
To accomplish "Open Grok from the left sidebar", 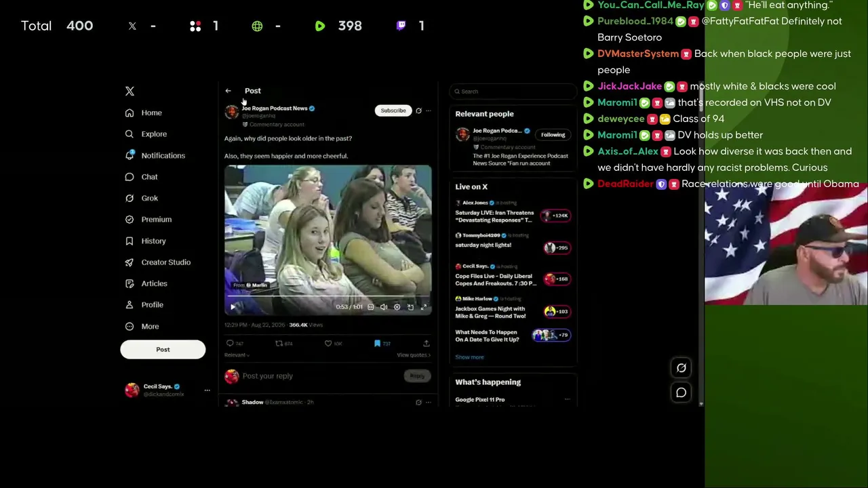I will 141,198.
